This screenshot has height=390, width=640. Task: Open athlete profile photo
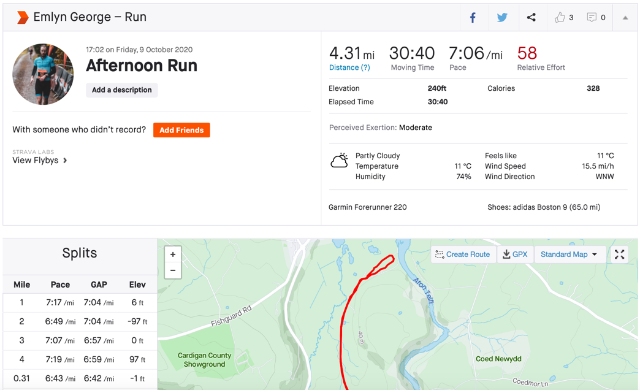(x=43, y=74)
